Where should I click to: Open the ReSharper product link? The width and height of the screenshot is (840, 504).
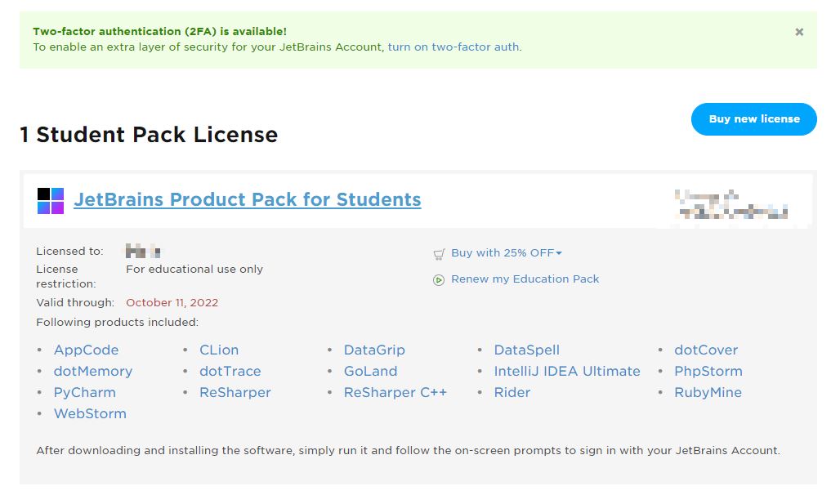(235, 393)
